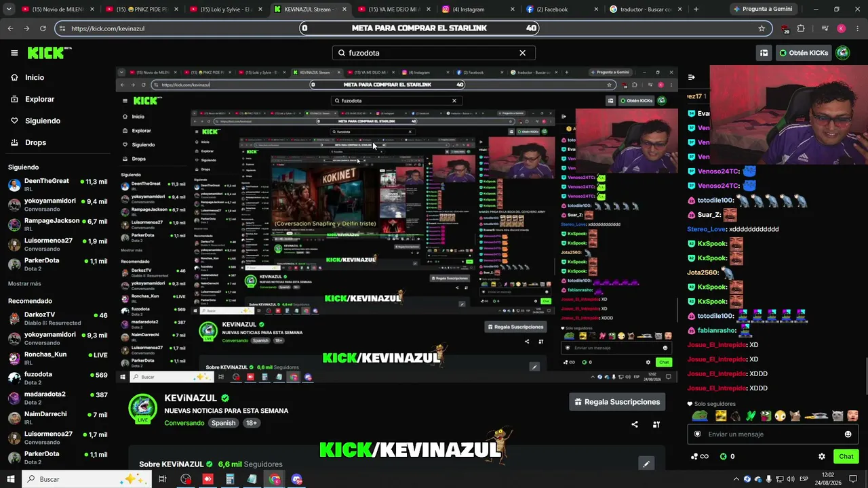Open Task View on the taskbar
This screenshot has width=868, height=488.
point(163,479)
